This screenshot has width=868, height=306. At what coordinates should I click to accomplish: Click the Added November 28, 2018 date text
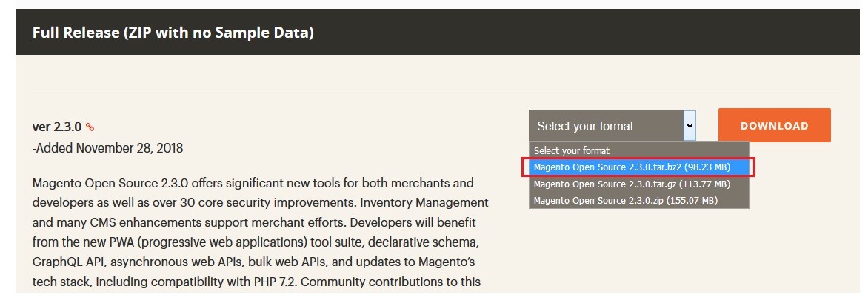click(107, 148)
